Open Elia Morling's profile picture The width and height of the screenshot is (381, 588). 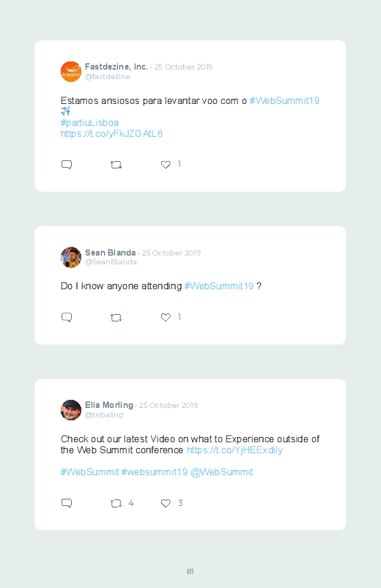tap(71, 410)
